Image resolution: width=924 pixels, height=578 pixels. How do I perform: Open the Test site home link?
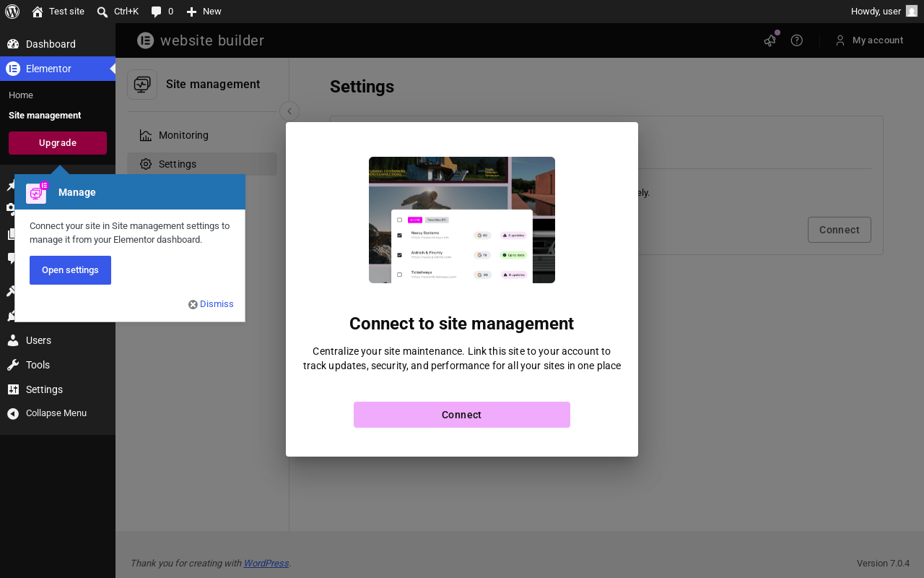[x=58, y=12]
